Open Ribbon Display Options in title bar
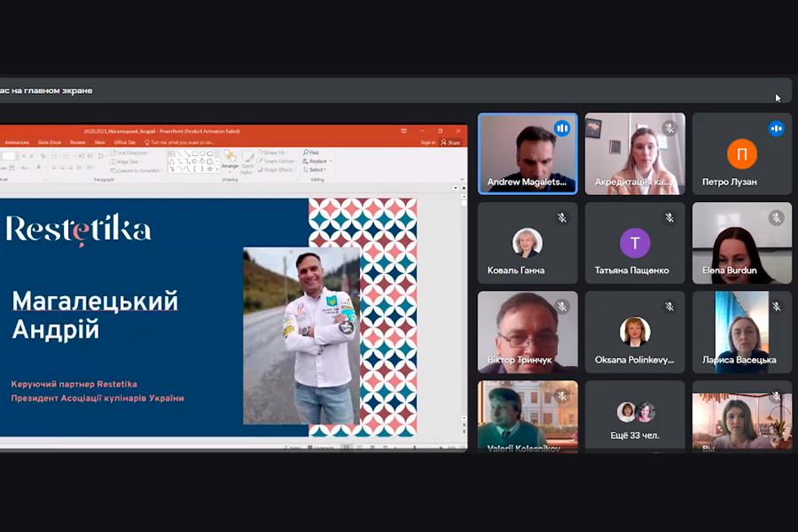Screen dimensions: 798x532 click(403, 131)
